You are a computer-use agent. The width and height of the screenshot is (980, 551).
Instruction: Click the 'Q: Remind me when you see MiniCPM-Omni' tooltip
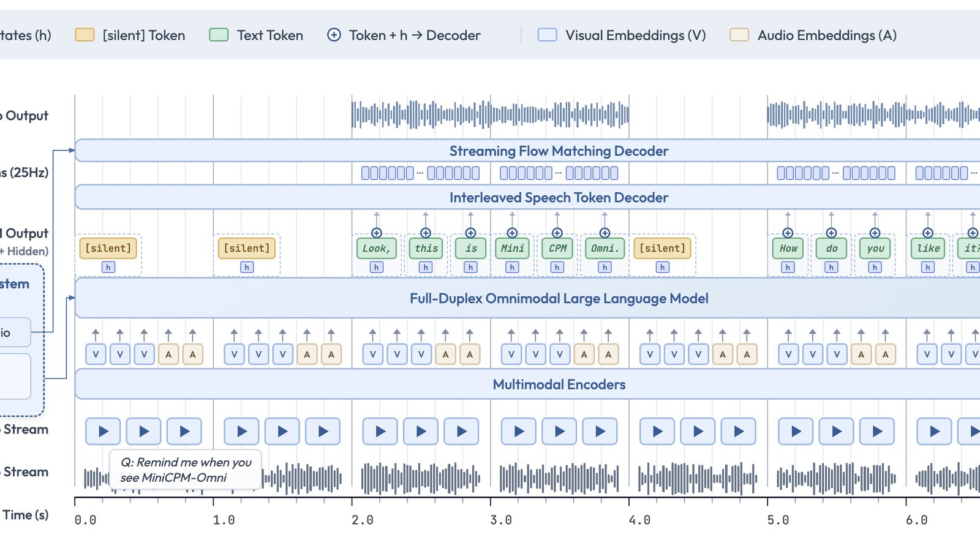186,470
